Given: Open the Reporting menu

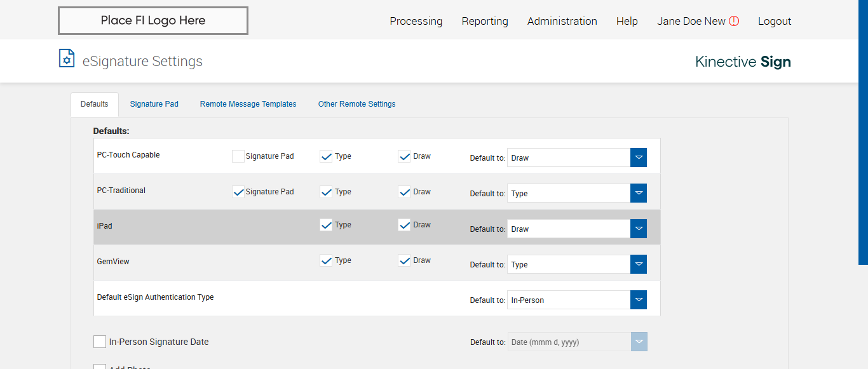Looking at the screenshot, I should 484,21.
